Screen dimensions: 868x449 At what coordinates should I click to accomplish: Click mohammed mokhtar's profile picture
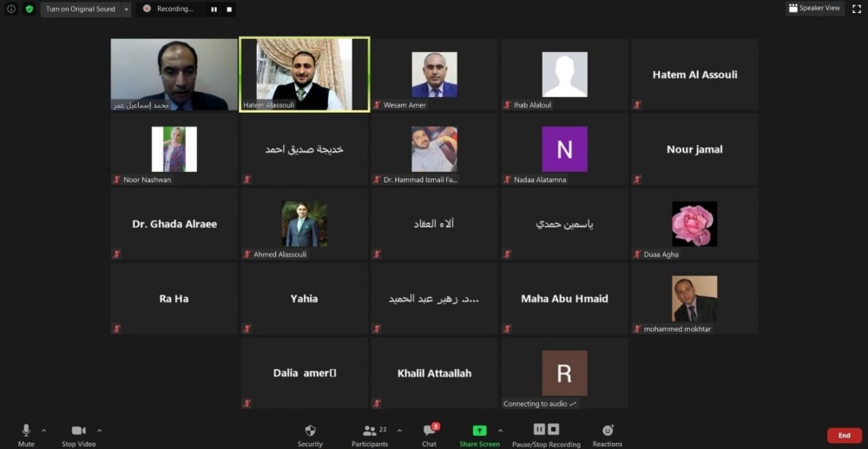click(x=694, y=299)
